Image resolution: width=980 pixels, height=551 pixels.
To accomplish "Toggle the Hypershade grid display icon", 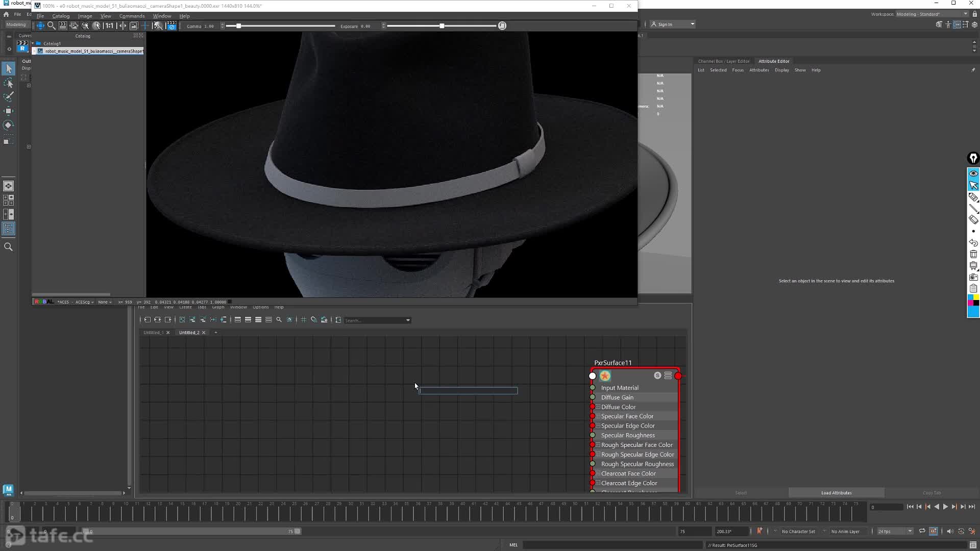I will pos(304,320).
